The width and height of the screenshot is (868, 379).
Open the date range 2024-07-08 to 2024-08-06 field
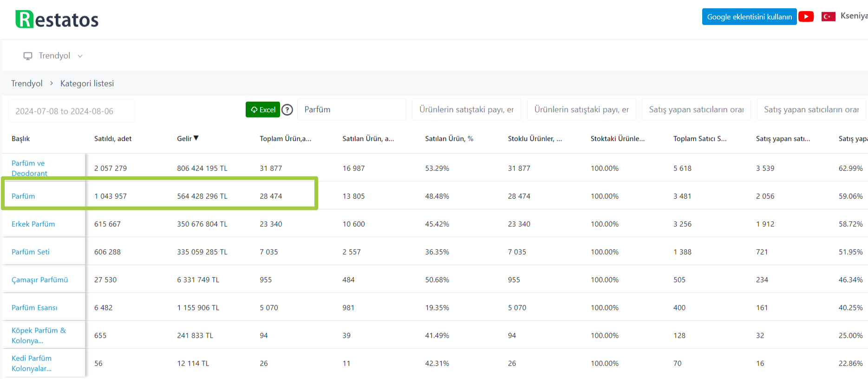tap(72, 111)
